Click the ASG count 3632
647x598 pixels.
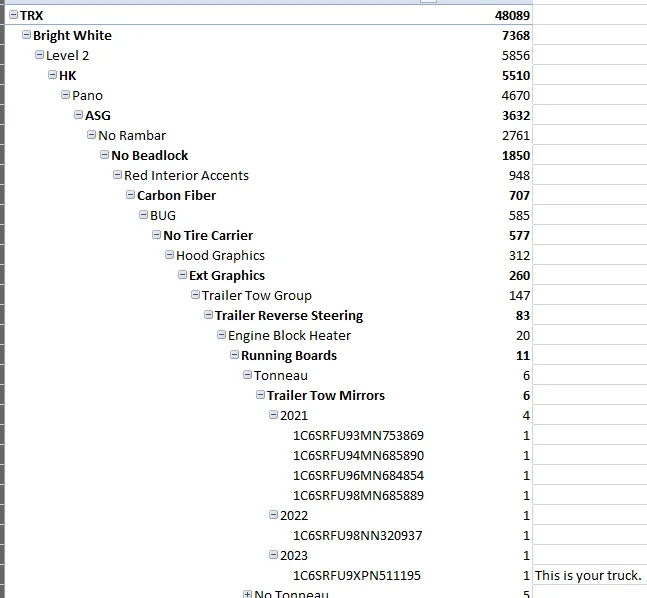point(516,116)
